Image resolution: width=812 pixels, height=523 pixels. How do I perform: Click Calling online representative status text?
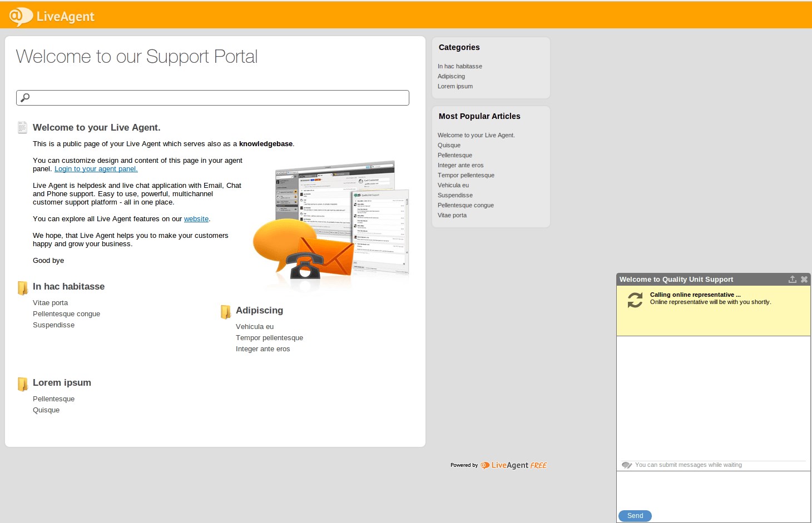[695, 295]
